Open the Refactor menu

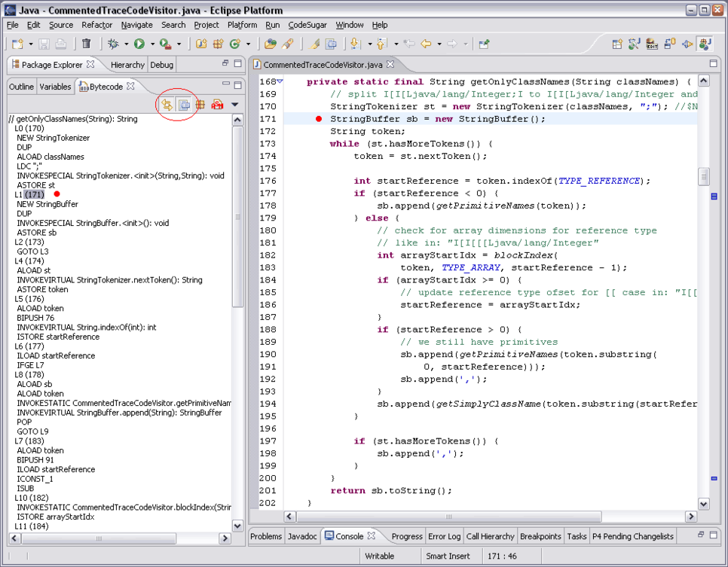96,25
